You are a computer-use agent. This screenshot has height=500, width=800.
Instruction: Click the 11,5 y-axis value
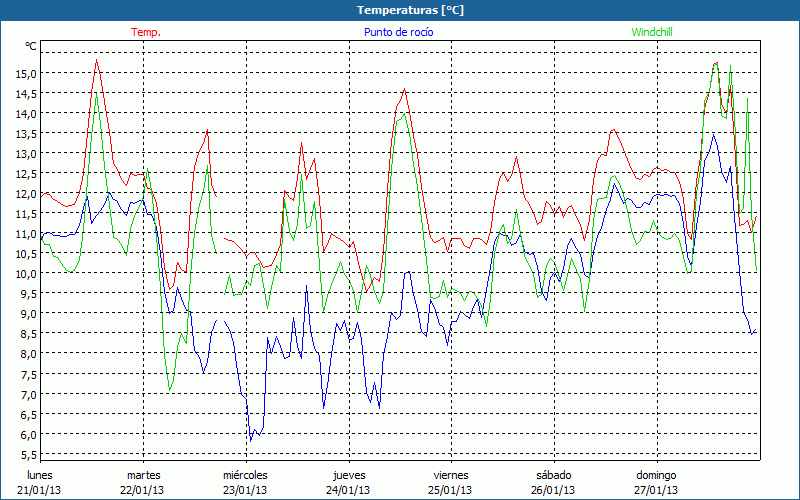coord(26,214)
